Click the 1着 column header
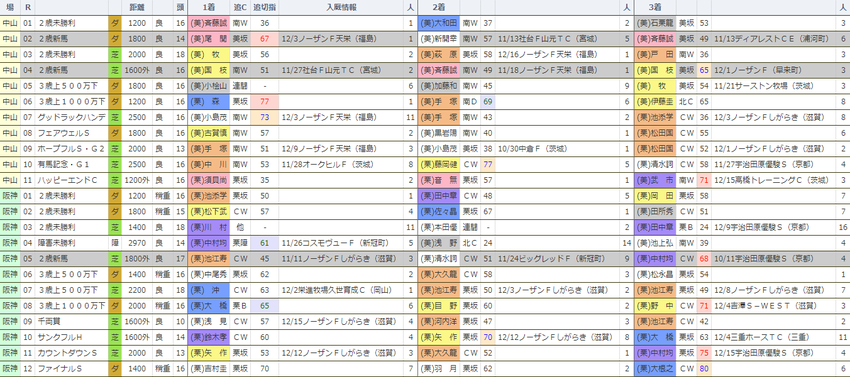The width and height of the screenshot is (850, 377). (x=209, y=8)
